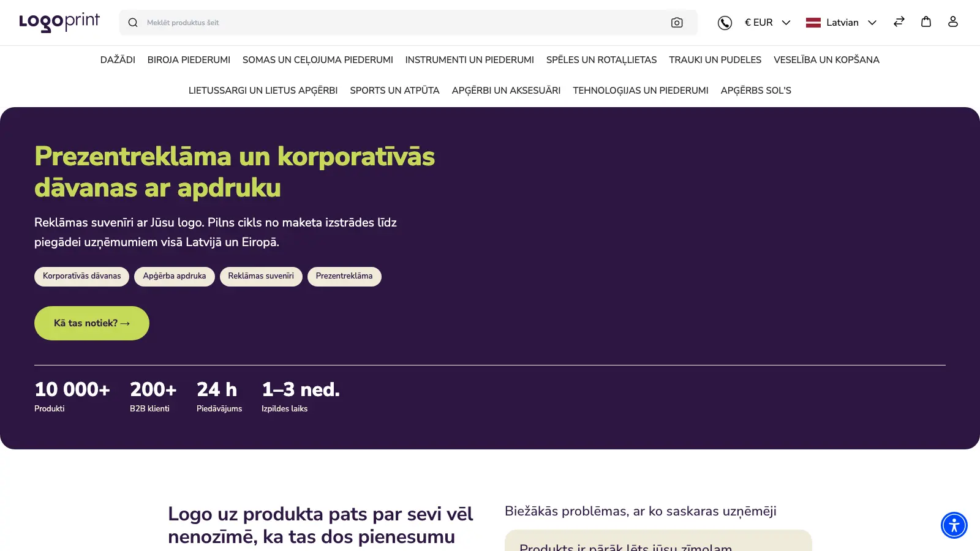980x551 pixels.
Task: Open SPĒLES UN ROTAĻLIETAS menu
Action: coord(601,60)
